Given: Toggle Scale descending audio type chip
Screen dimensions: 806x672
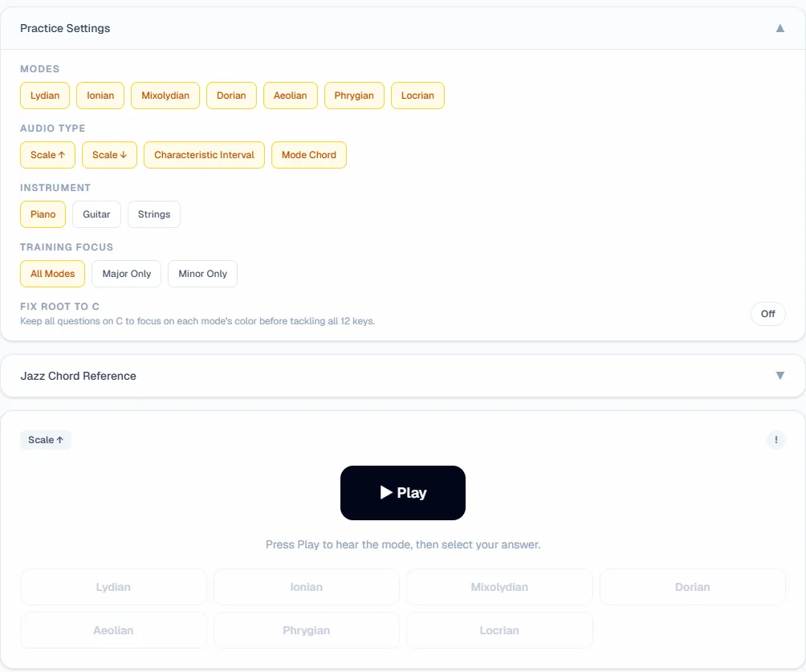Looking at the screenshot, I should point(109,155).
